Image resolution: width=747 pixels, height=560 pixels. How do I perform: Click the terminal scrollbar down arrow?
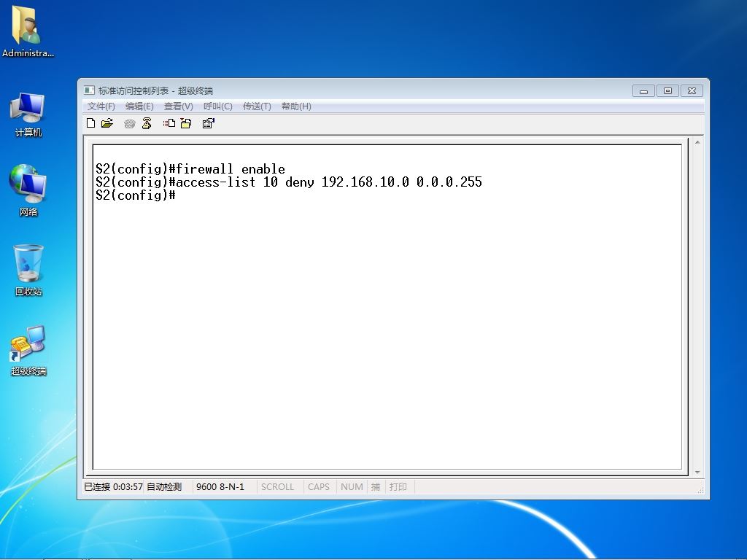click(697, 472)
